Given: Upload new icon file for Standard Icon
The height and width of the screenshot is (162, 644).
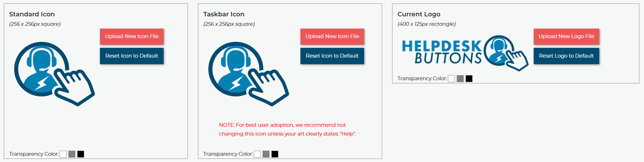Looking at the screenshot, I should point(132,36).
